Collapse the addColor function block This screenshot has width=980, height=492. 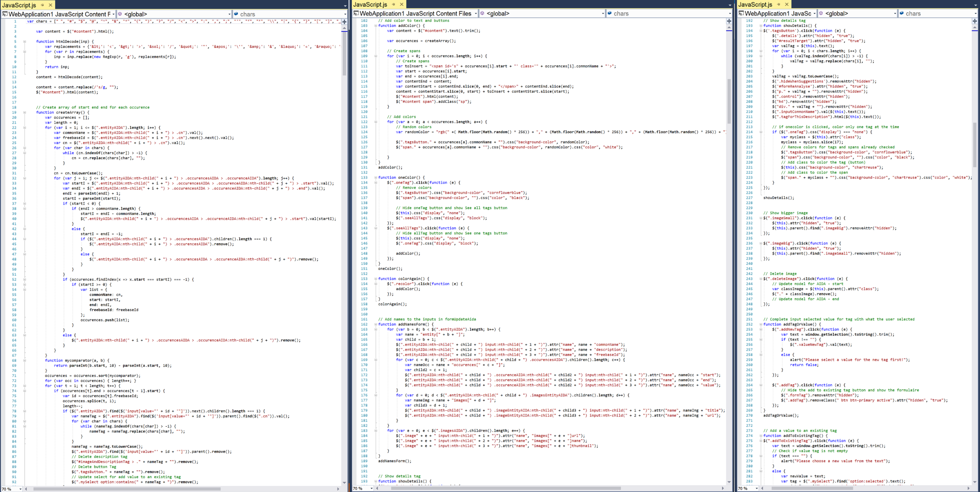point(375,26)
